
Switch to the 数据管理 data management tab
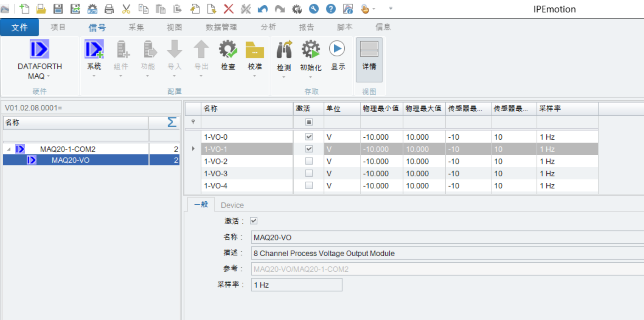coord(221,27)
